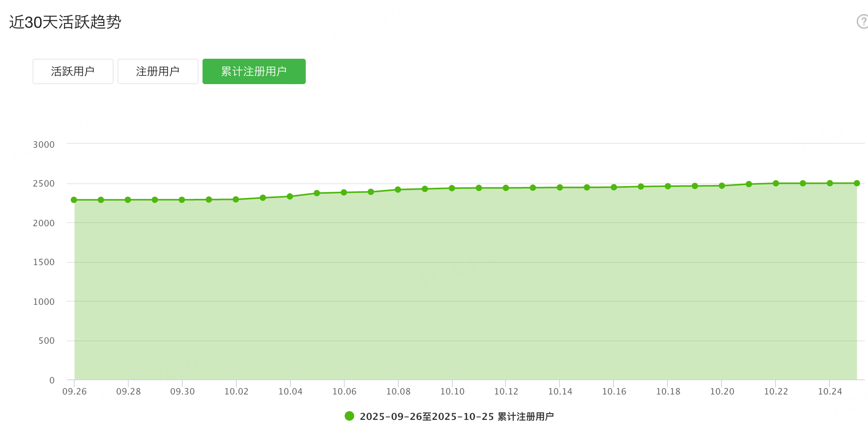Screen dimensions: 868x431
Task: Select the data point above 10.04
Action: tap(290, 196)
